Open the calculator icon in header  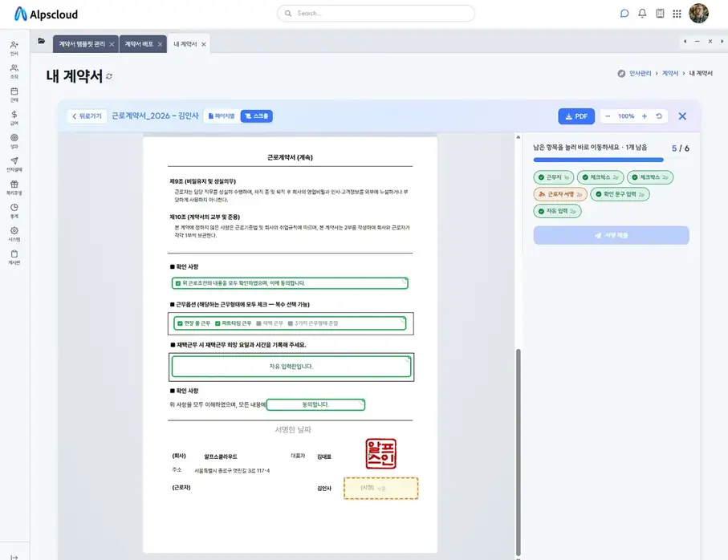(x=660, y=14)
